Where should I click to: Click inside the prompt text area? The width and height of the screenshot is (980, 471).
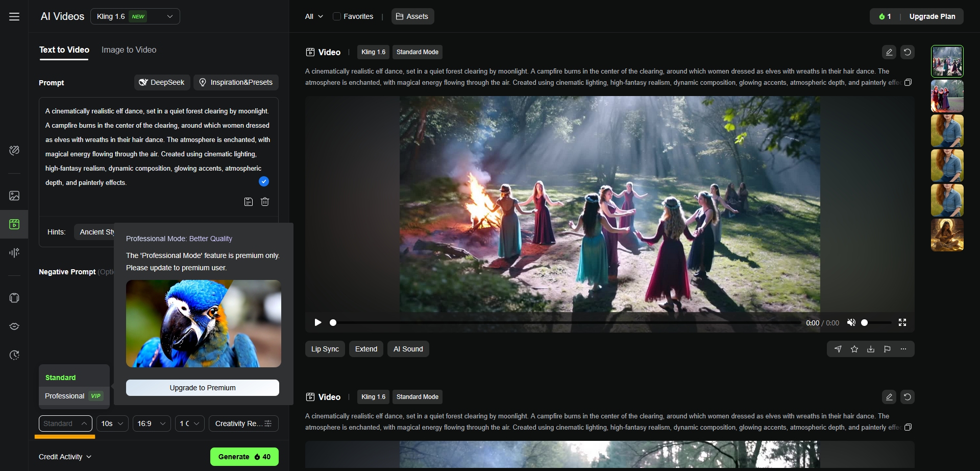[x=159, y=147]
